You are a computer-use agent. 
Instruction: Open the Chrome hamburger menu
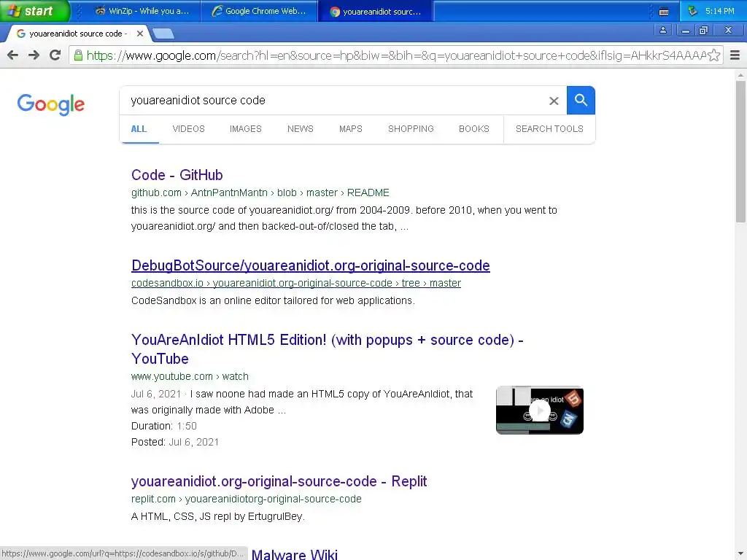(x=735, y=55)
